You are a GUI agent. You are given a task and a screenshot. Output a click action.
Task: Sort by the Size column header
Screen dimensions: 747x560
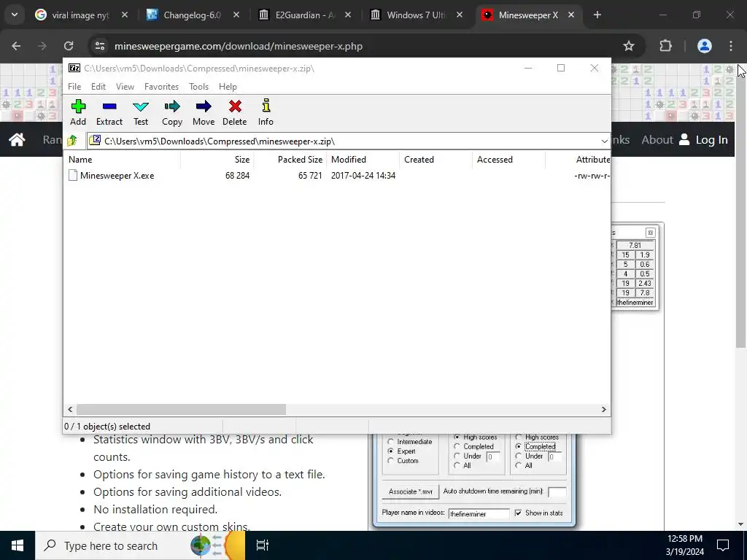pyautogui.click(x=217, y=160)
